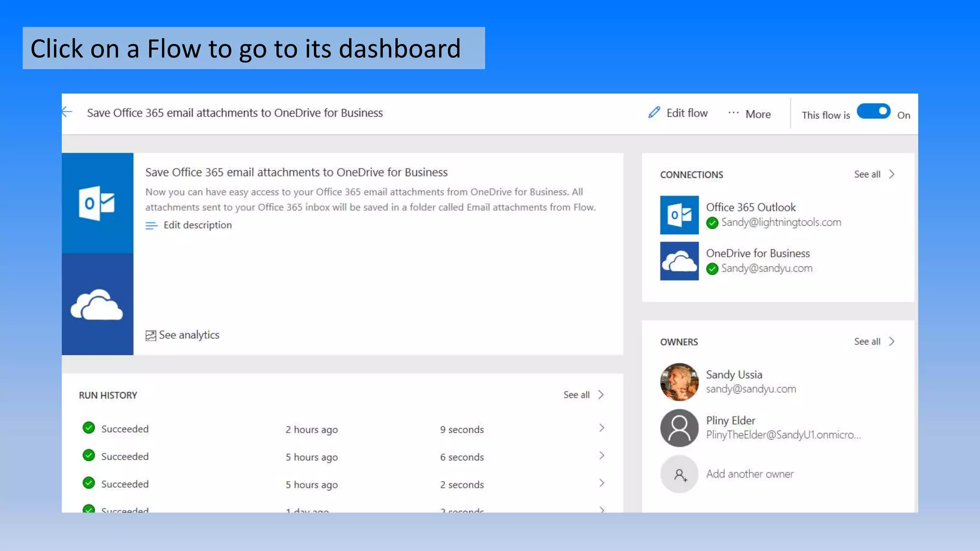Click sandy@sandyu.com owner email

751,389
